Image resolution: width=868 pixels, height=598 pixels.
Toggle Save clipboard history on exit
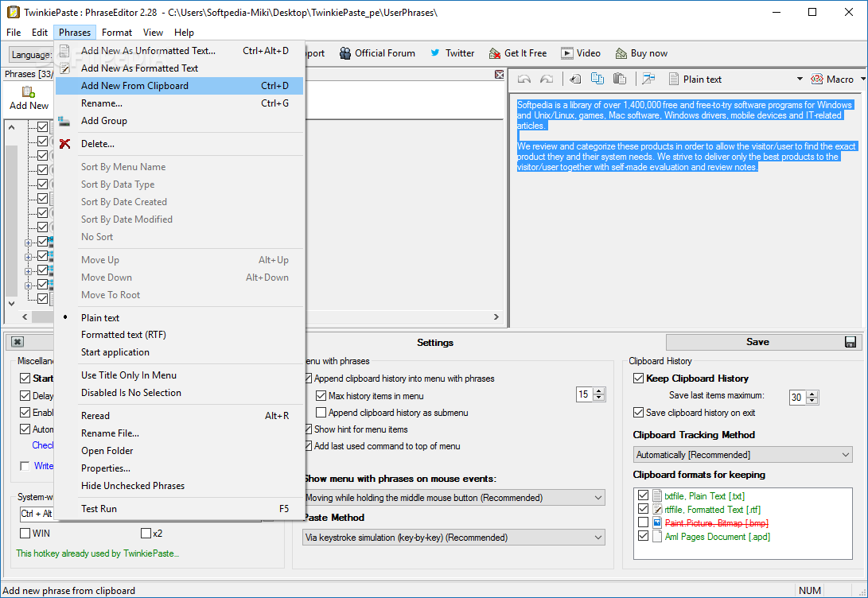[638, 413]
